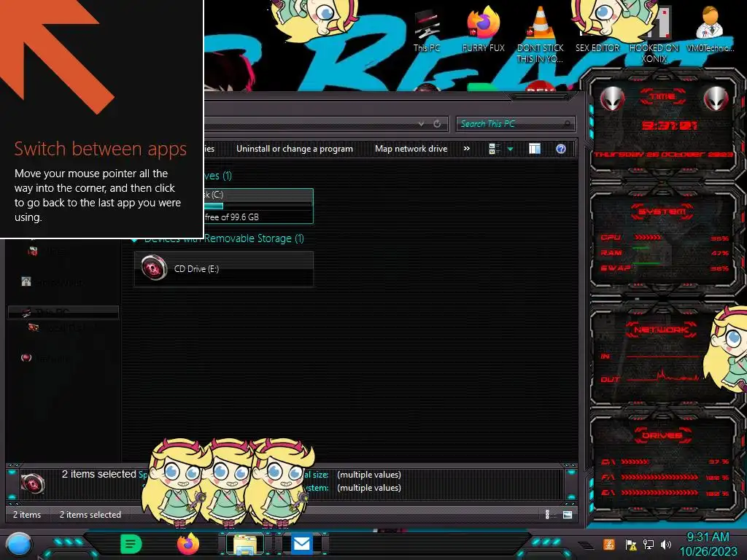Click the magnifier icon in the search box
Image resolution: width=747 pixels, height=560 pixels.
[x=566, y=124]
